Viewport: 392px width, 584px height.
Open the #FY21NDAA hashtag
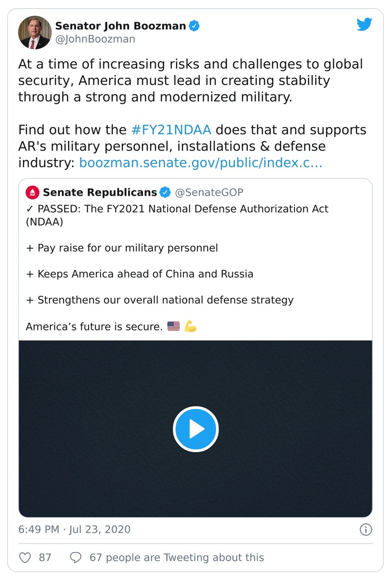(x=171, y=130)
